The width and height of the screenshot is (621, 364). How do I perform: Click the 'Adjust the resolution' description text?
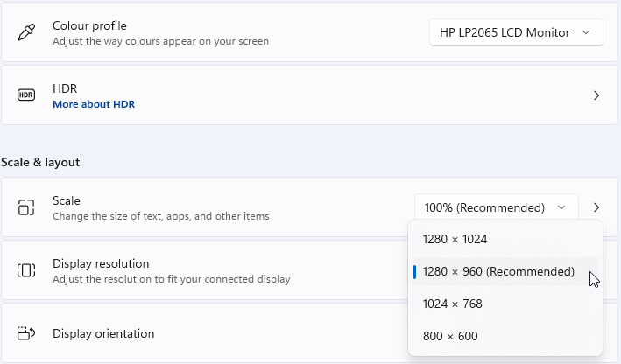click(x=171, y=279)
